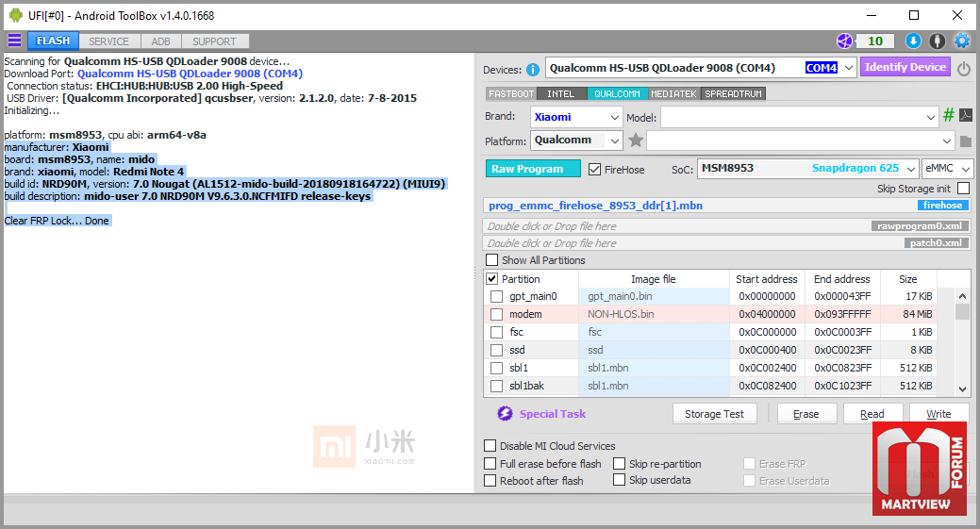Viewport: 980px width, 529px height.
Task: Enable Disable MI Cloud Services option
Action: pos(490,446)
